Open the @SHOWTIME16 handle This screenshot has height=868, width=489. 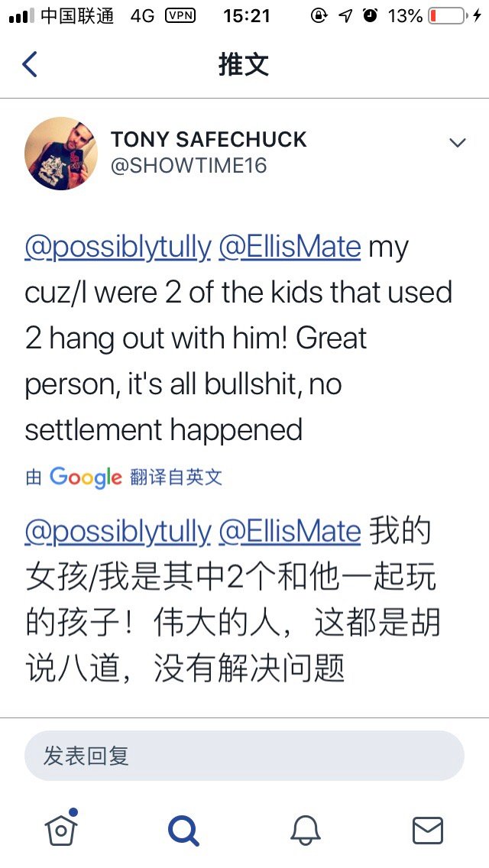[x=189, y=166]
